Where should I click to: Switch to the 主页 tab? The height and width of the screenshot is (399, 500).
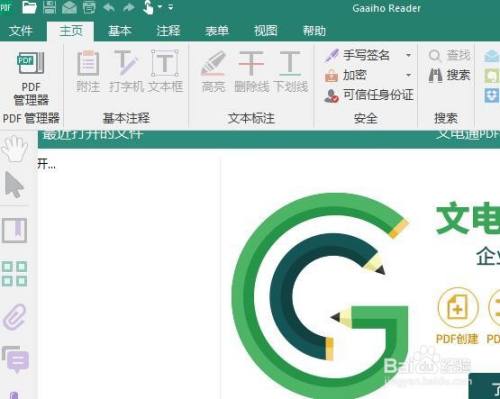[x=71, y=31]
